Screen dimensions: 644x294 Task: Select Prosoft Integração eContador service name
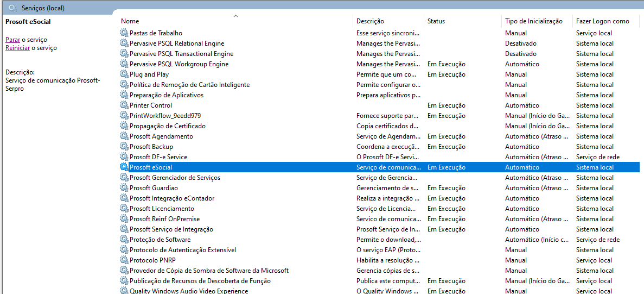[172, 198]
